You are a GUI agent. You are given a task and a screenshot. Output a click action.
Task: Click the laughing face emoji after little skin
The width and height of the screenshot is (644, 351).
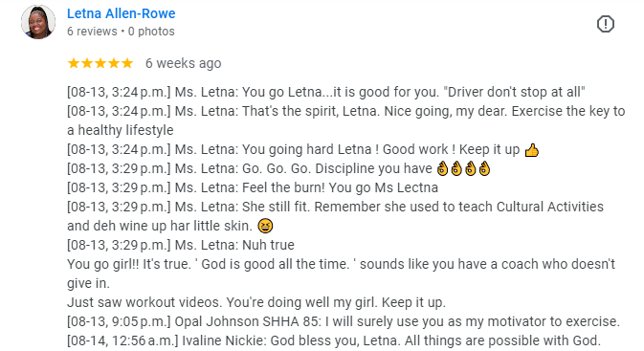(265, 226)
